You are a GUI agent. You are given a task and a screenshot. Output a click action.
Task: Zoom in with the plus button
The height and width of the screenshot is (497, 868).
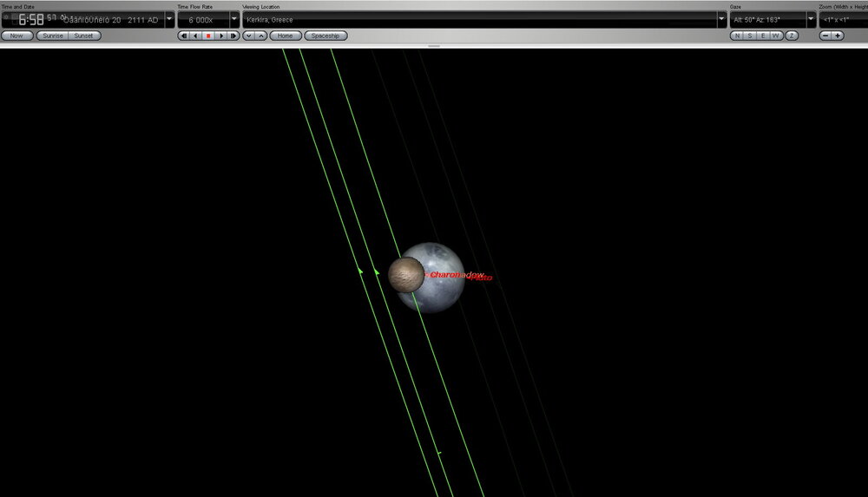coord(838,36)
